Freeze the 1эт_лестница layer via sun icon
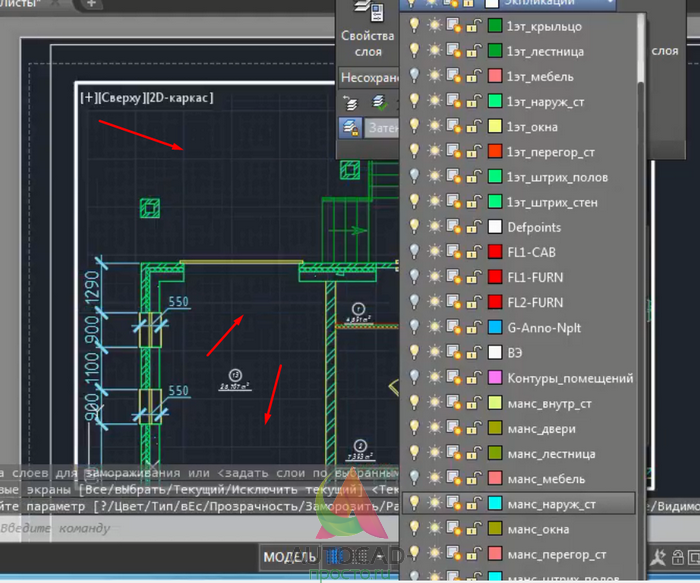700x583 pixels. tap(434, 50)
